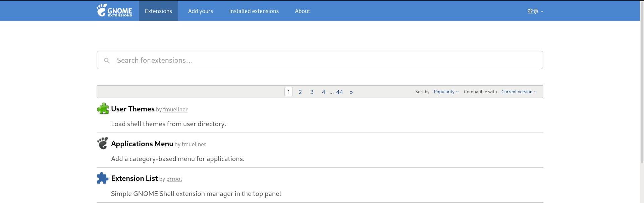Click "Load shell themes from user directory."
Viewport: 644px width, 203px height.
[168, 124]
